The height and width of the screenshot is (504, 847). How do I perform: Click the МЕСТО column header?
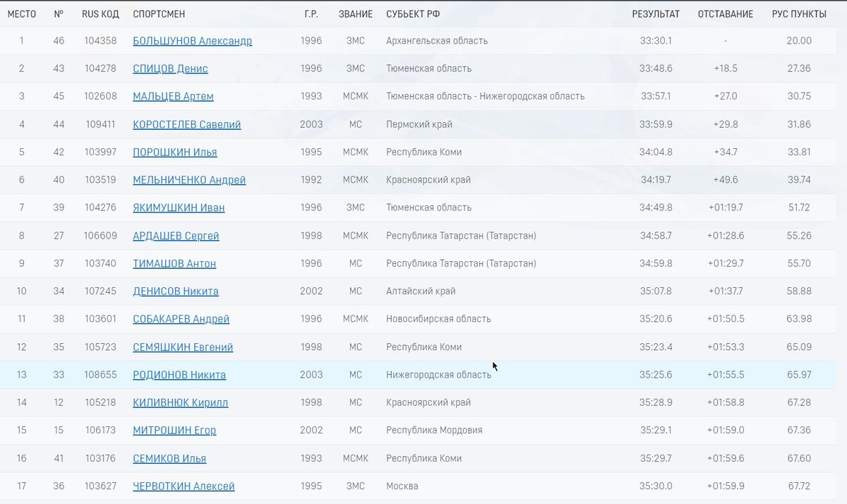tap(22, 14)
